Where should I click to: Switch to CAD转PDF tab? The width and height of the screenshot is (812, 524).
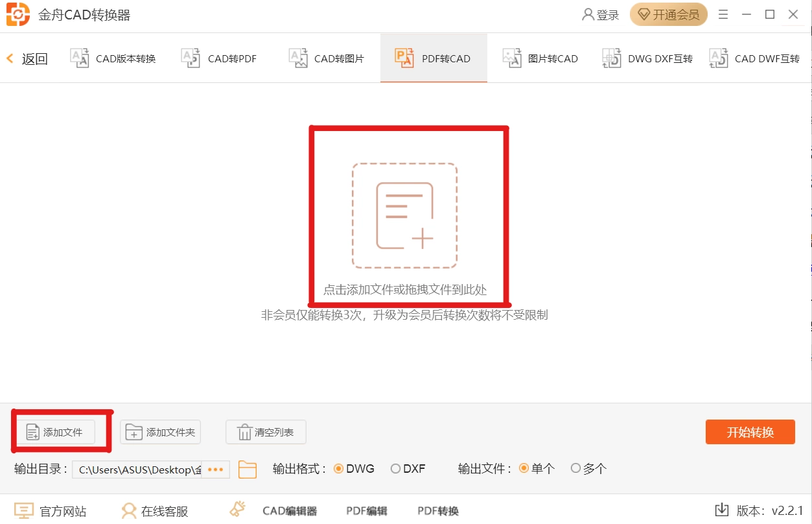tap(219, 58)
